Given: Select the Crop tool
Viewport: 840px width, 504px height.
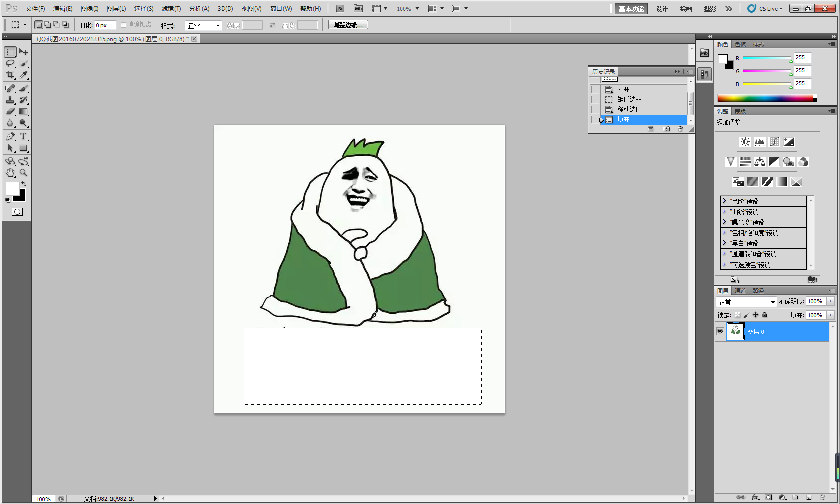Looking at the screenshot, I should click(x=10, y=75).
